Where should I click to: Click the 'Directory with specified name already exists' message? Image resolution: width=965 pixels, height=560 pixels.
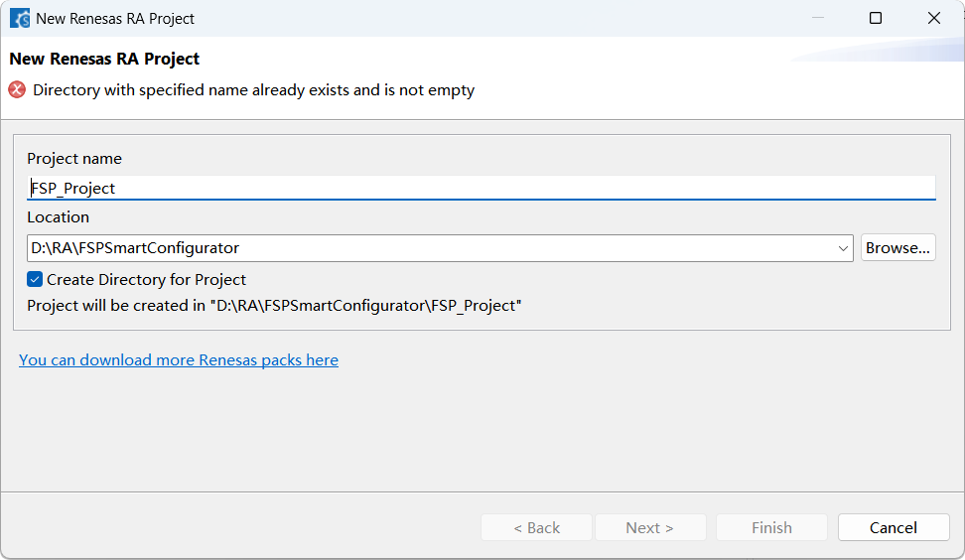click(253, 89)
